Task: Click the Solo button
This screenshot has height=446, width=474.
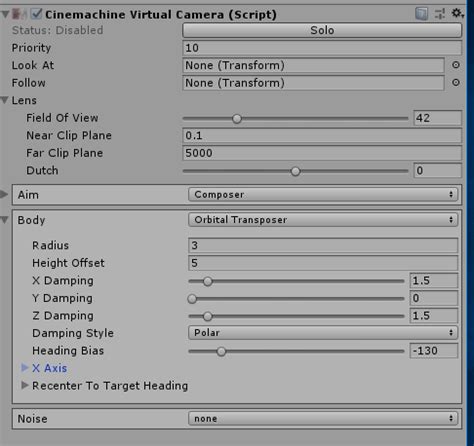Action: pos(322,30)
